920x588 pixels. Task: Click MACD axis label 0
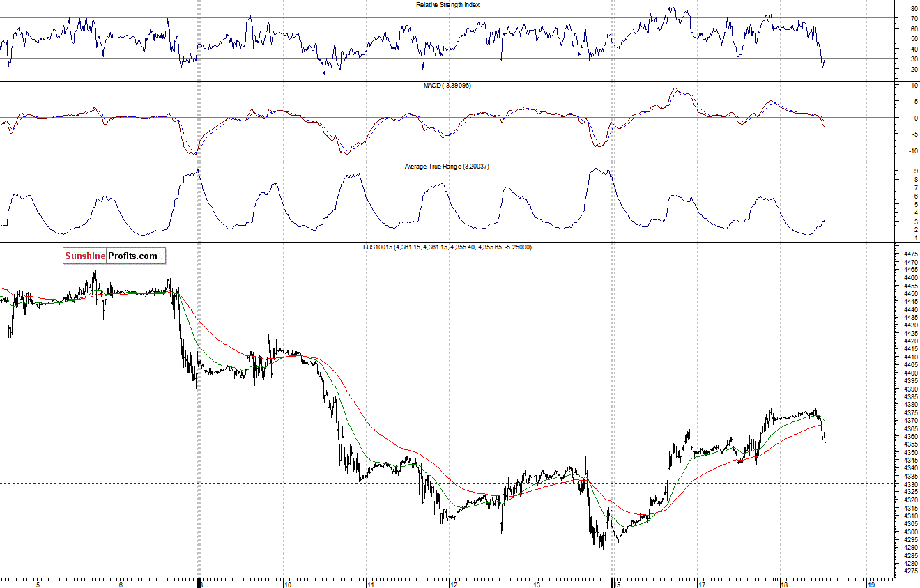pyautogui.click(x=914, y=118)
